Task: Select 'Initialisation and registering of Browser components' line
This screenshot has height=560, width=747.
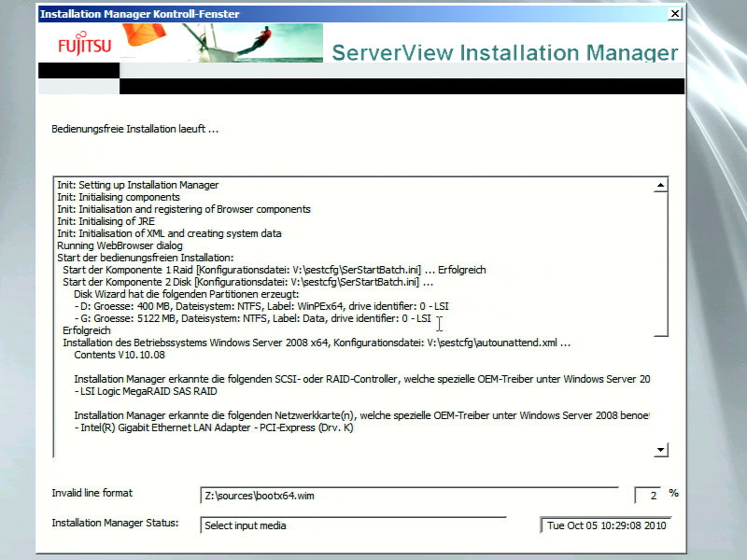Action: pyautogui.click(x=184, y=209)
